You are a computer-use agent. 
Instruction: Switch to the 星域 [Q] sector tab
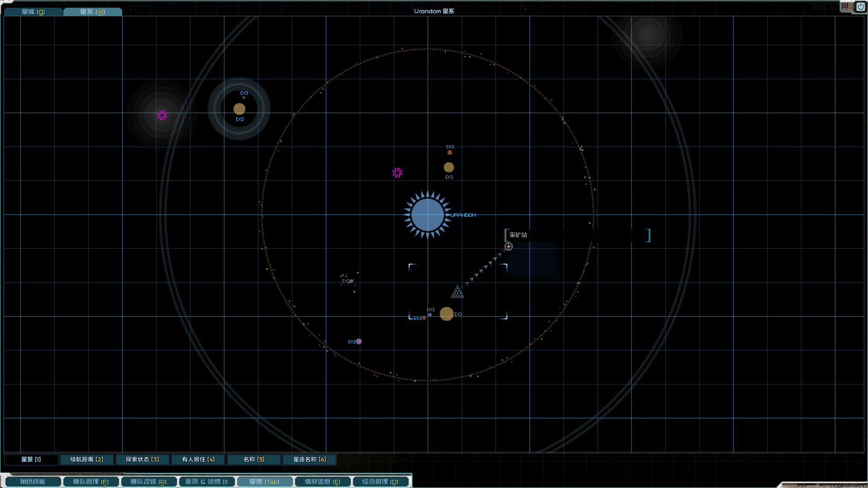coord(33,12)
